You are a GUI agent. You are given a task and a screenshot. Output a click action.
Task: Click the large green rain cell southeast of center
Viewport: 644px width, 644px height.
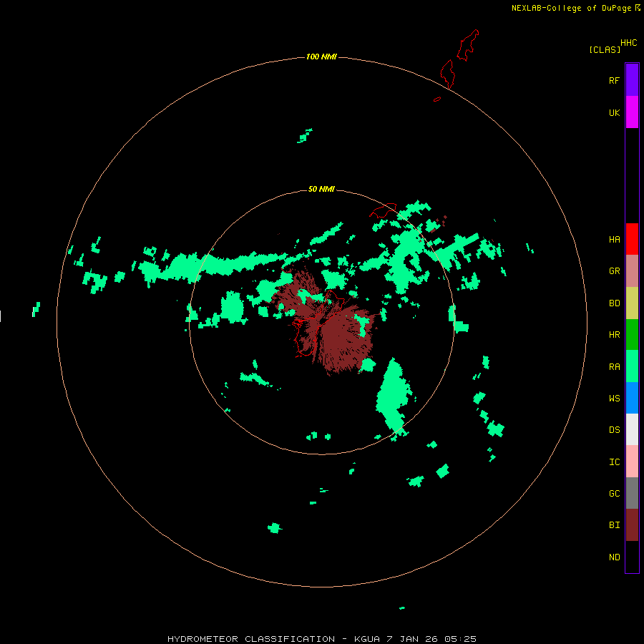click(393, 398)
